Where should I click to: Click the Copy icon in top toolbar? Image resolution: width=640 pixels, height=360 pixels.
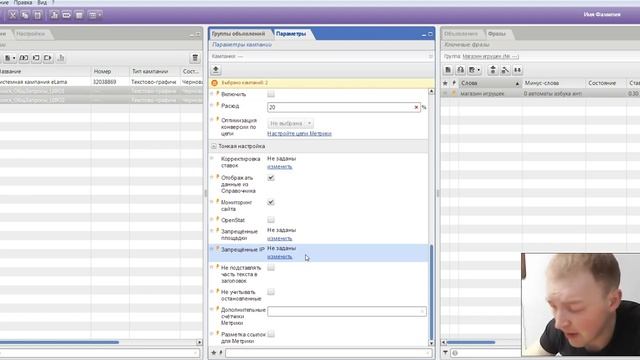pyautogui.click(x=25, y=15)
